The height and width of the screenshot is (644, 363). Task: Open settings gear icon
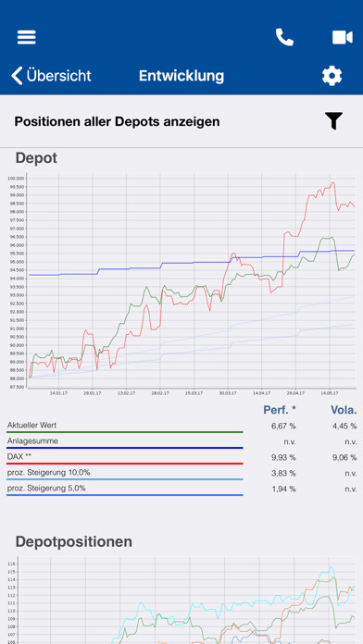[x=332, y=76]
